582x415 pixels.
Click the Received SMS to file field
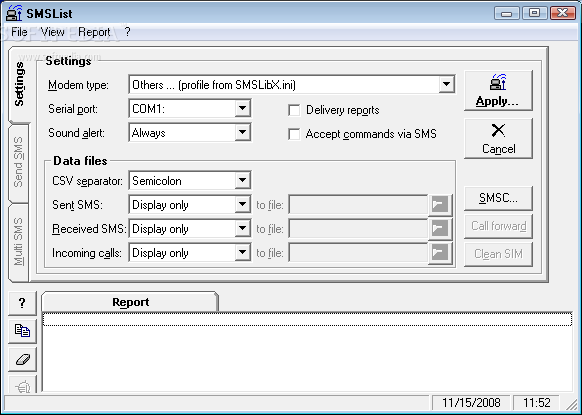[x=358, y=229]
